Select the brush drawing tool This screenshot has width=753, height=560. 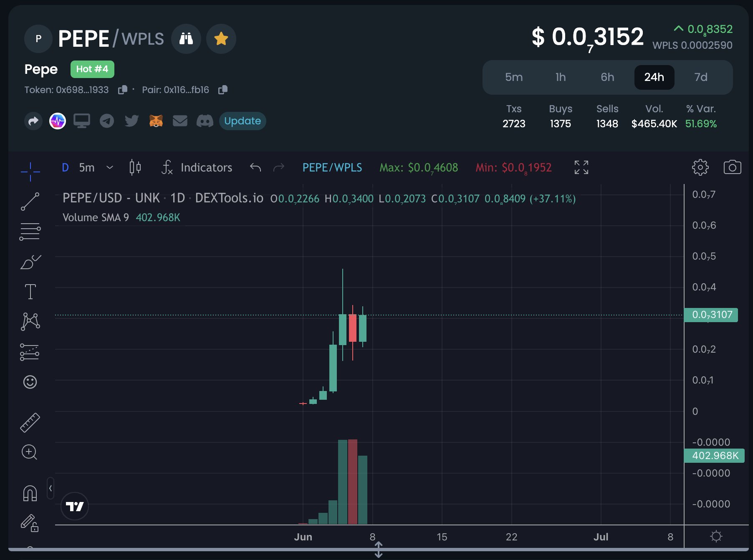coord(30,262)
